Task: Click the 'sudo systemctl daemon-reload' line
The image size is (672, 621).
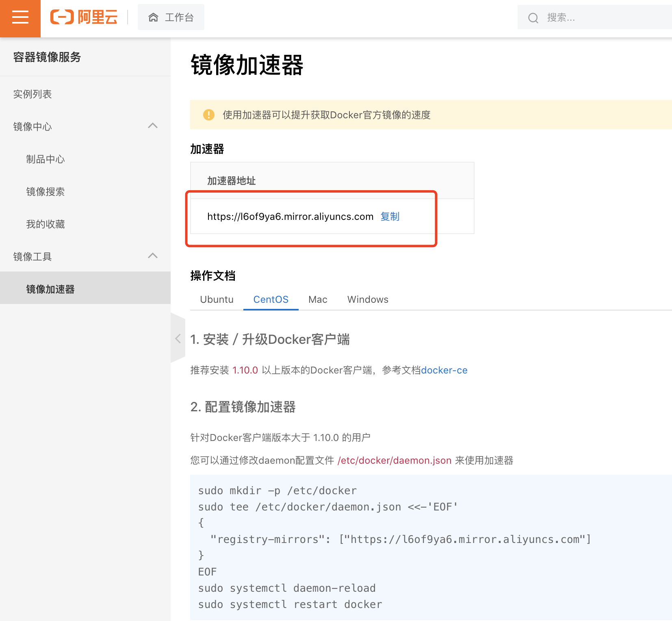Action: (x=287, y=588)
